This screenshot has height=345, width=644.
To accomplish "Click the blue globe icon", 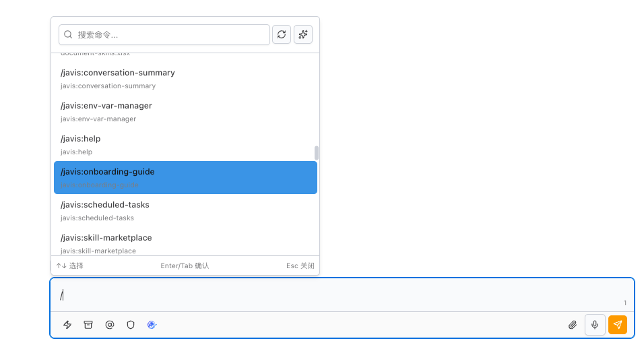I will coord(152,325).
